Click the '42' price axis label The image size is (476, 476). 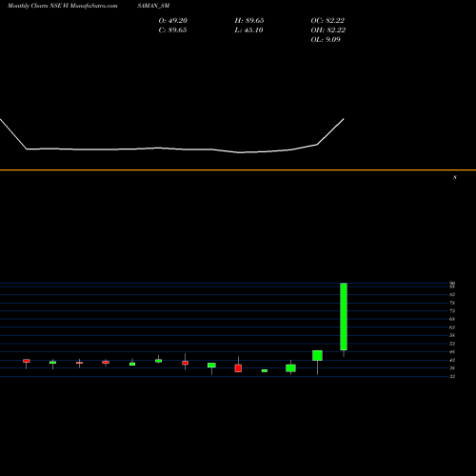(x=452, y=360)
